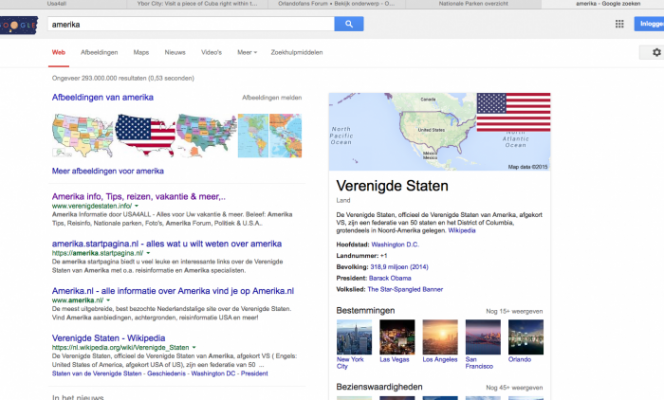
Task: Open Afbeeldingen van amerika heading link
Action: point(102,97)
